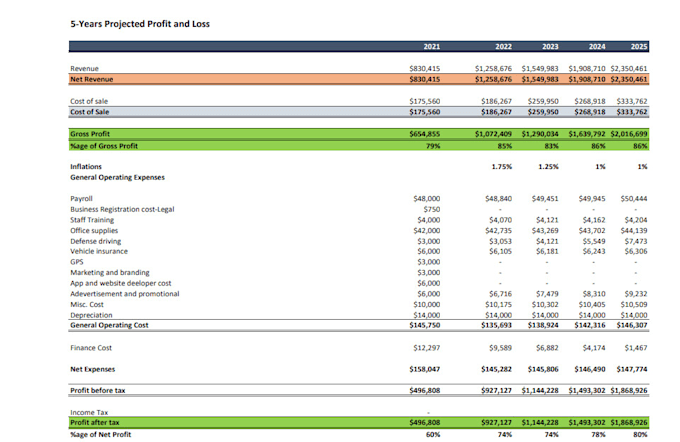The height and width of the screenshot is (442, 680).
Task: Click 2025 Profit after tax $1,868,926
Action: tap(629, 422)
